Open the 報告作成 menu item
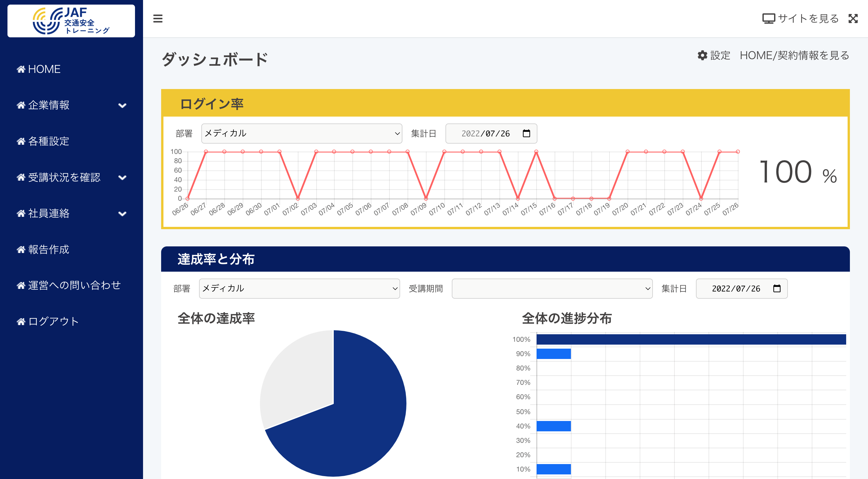This screenshot has height=479, width=868. tap(48, 250)
